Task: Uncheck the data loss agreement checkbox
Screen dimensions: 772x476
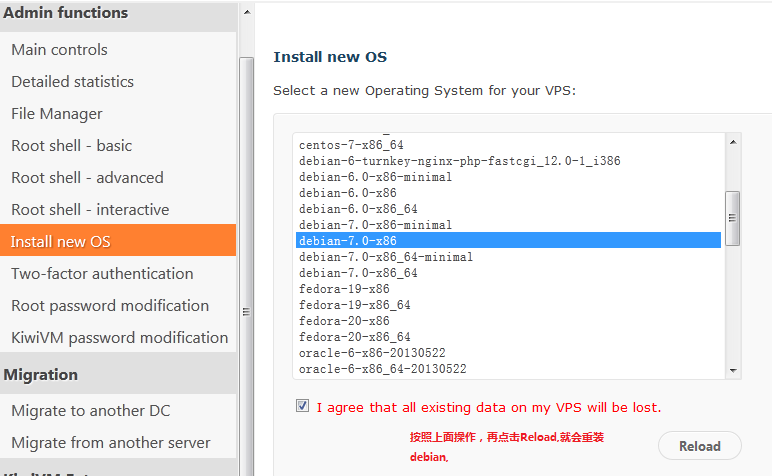Action: coord(303,407)
